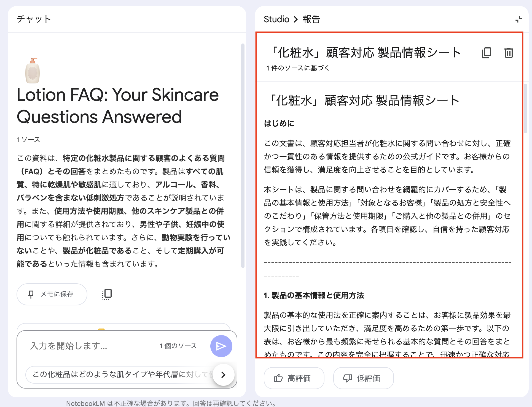Show next suggested question with chevron
The height and width of the screenshot is (407, 532).
click(x=223, y=375)
